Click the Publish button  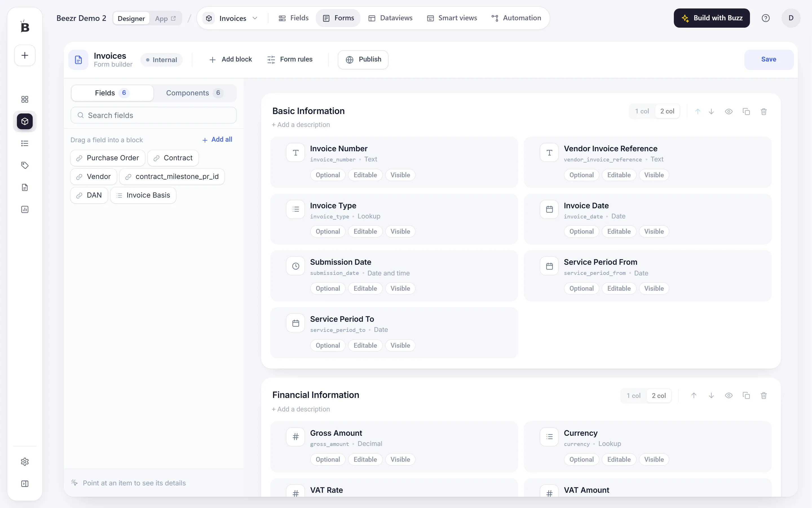pos(363,60)
